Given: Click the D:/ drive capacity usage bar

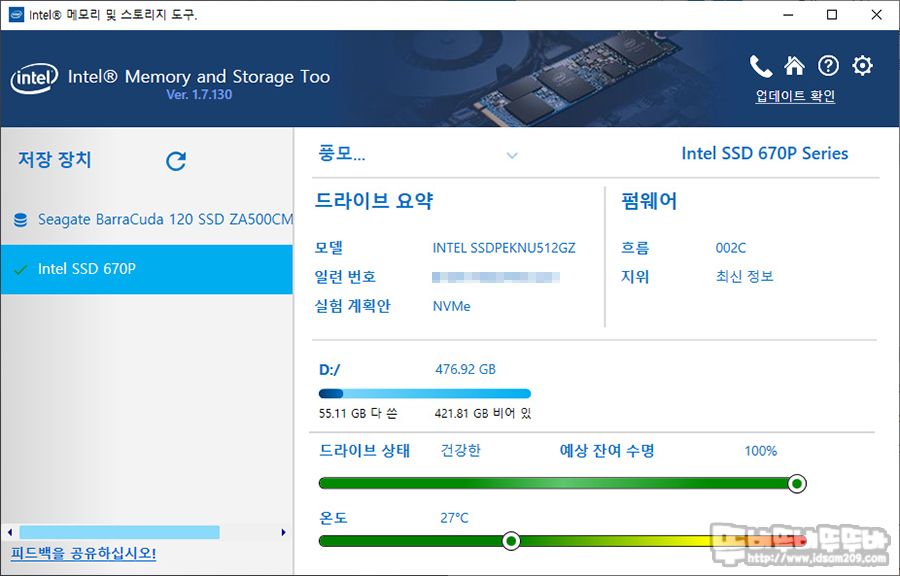Looking at the screenshot, I should (x=425, y=394).
